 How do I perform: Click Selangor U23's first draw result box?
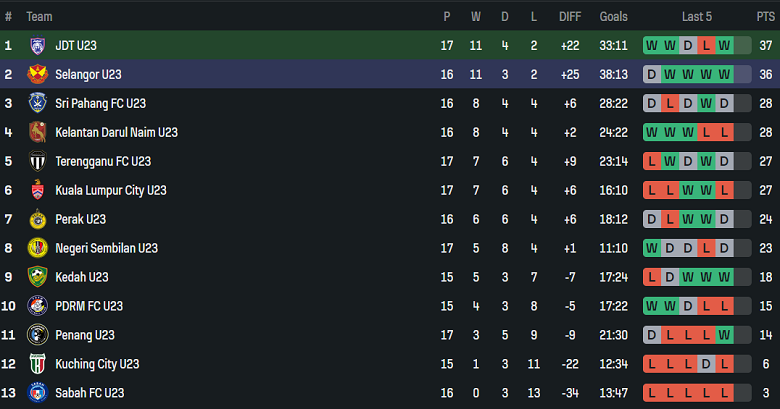pos(652,74)
